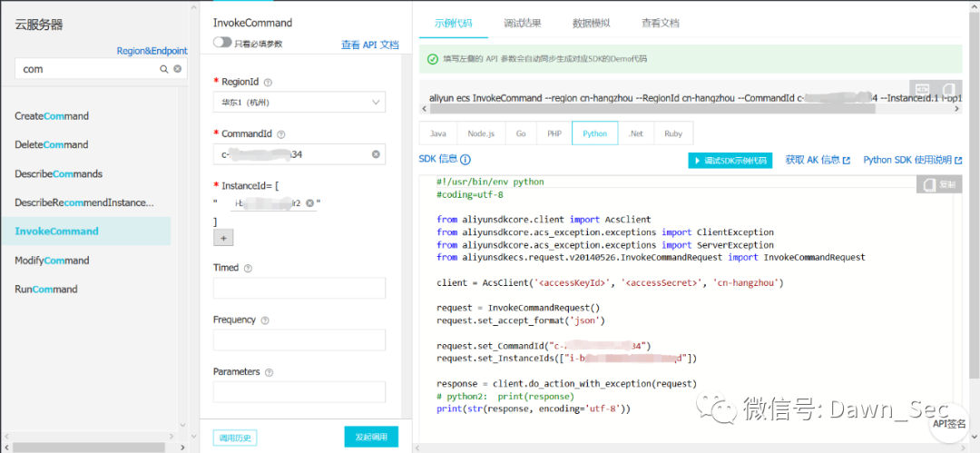Click 调用历史 button
This screenshot has height=453, width=980.
click(235, 438)
